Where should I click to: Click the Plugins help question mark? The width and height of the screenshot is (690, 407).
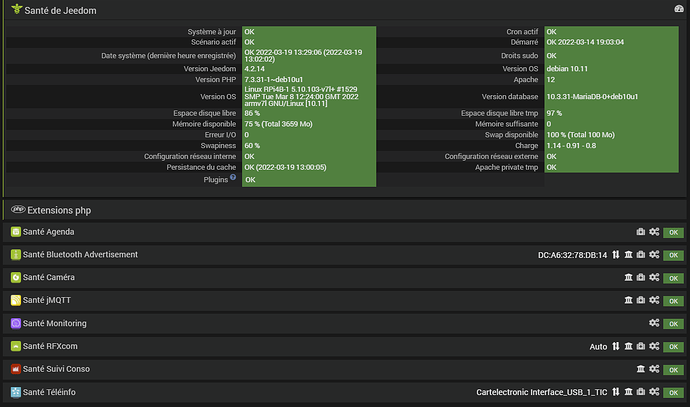tap(233, 178)
